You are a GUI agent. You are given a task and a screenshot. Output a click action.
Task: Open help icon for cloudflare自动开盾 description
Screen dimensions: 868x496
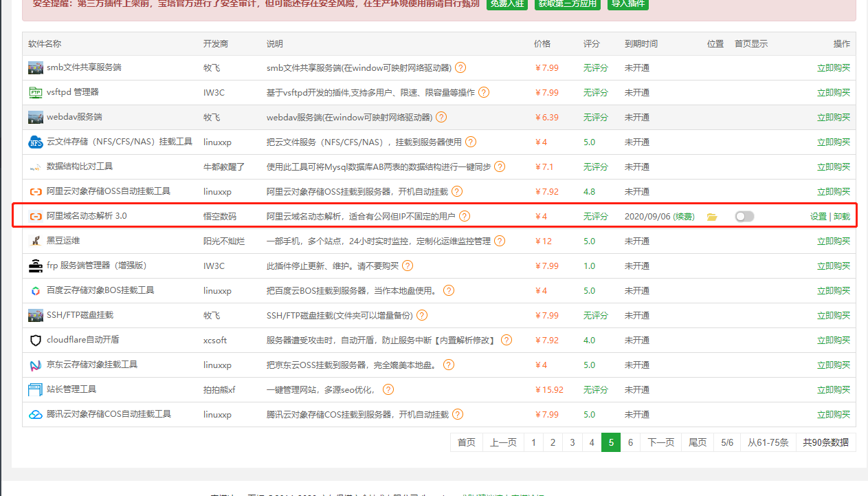507,341
